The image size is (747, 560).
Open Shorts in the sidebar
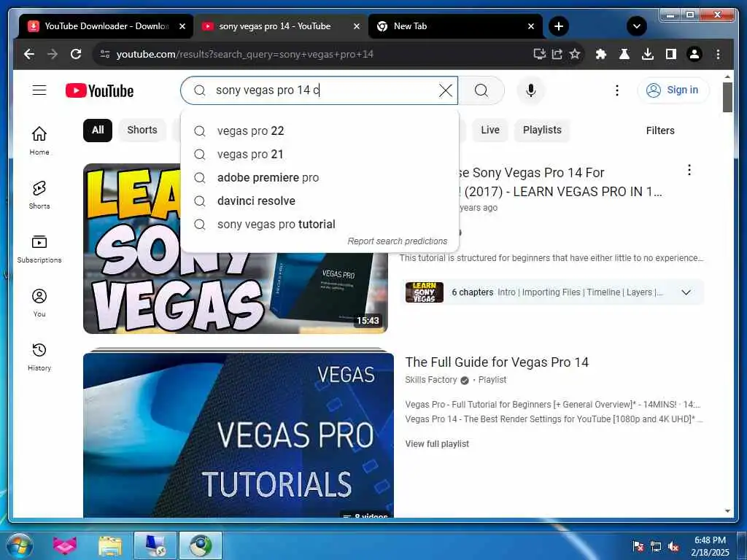click(x=39, y=195)
